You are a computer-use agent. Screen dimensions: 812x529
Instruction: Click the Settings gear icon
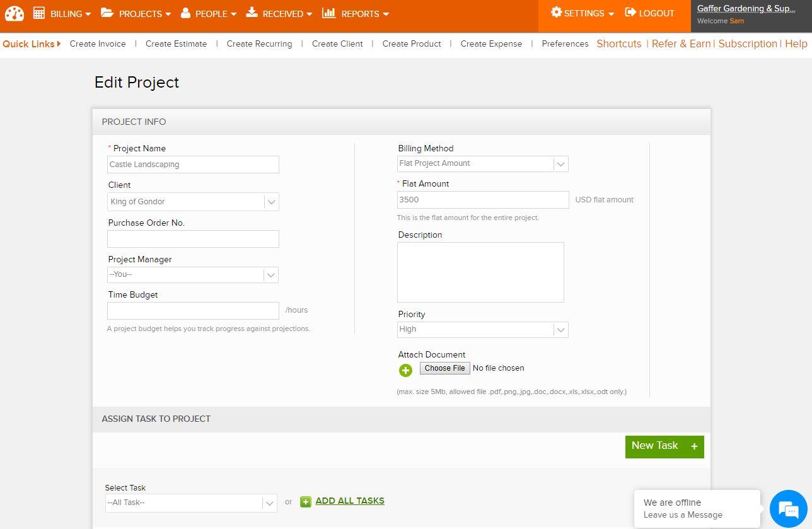[x=556, y=13]
